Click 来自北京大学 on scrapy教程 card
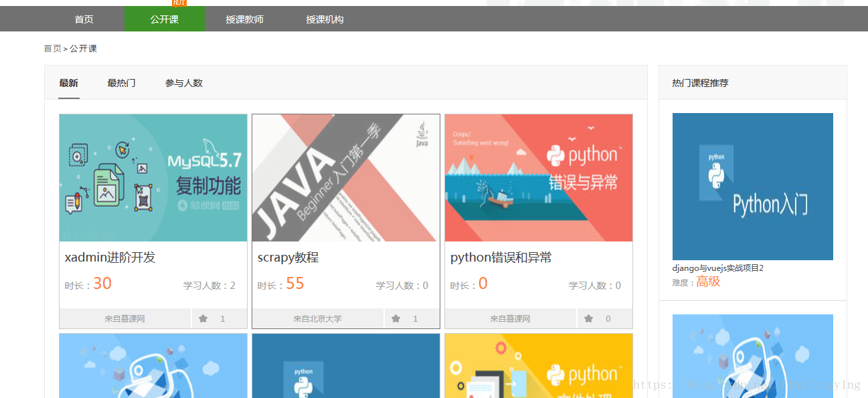The width and height of the screenshot is (868, 398). pyautogui.click(x=318, y=319)
